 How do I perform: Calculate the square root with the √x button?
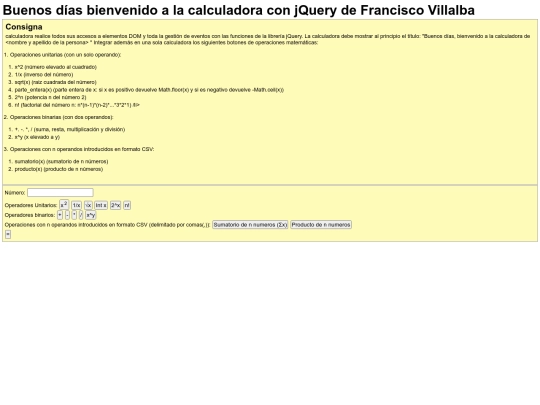88,205
